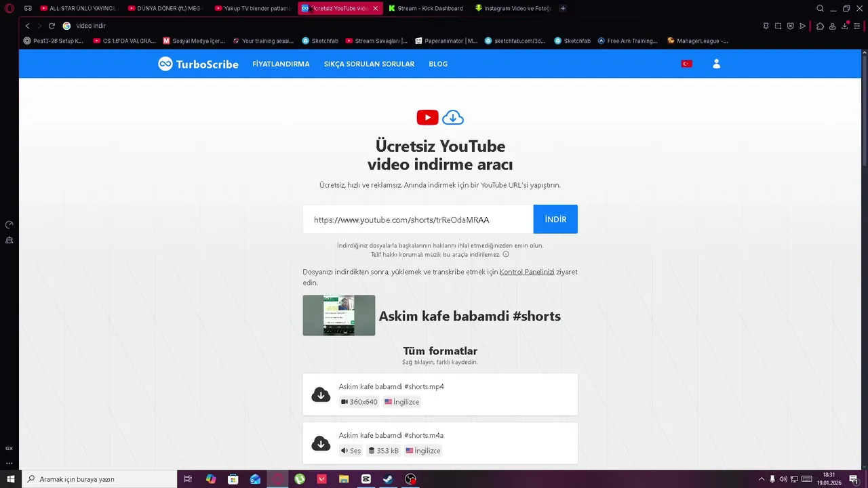Click the GX control icon in sidebar

point(9,448)
